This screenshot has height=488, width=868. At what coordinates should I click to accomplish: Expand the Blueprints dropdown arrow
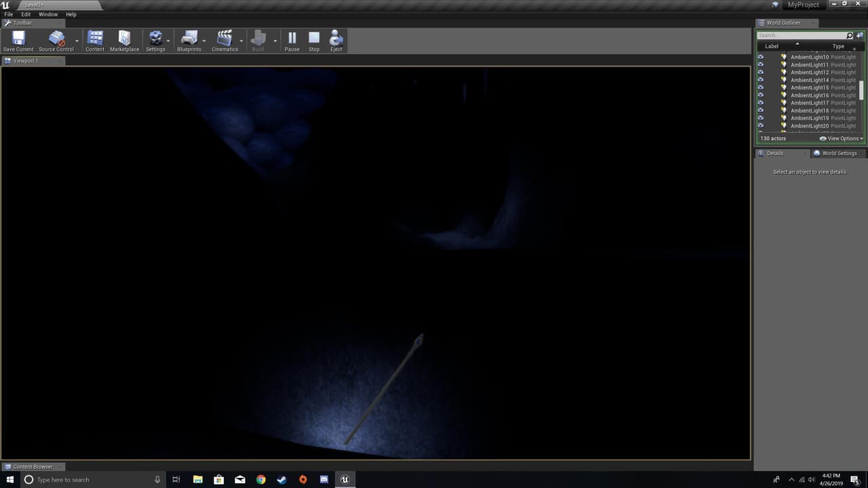pyautogui.click(x=204, y=41)
